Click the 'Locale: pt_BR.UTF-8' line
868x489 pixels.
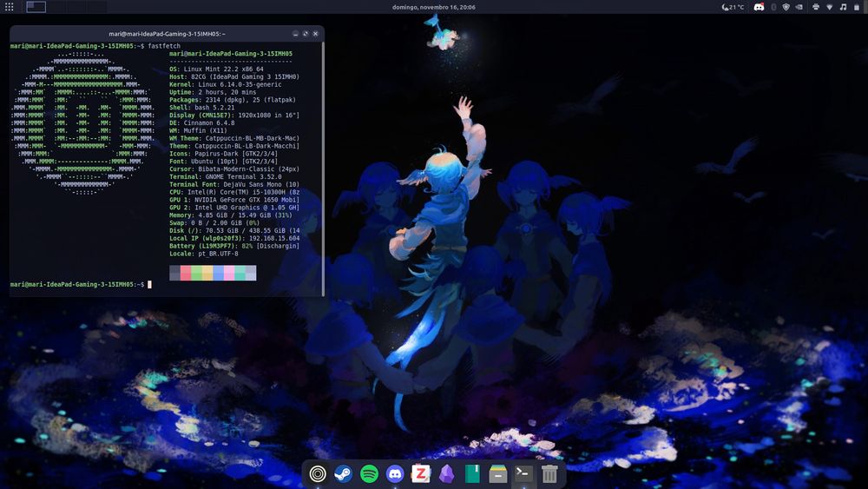204,254
